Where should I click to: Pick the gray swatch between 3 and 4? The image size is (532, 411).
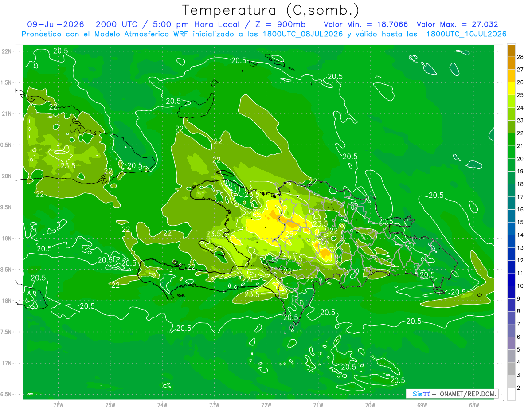(x=511, y=369)
